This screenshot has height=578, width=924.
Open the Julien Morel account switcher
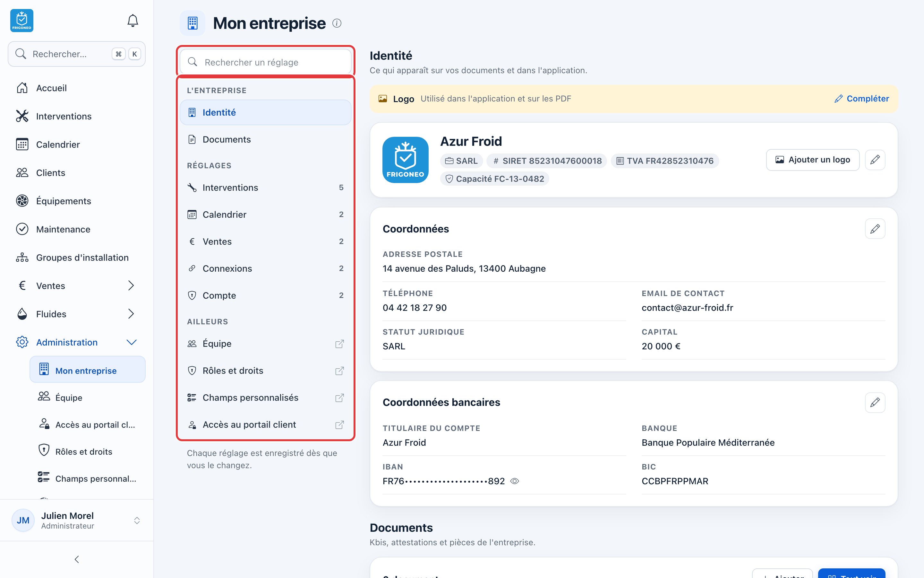[x=77, y=520]
